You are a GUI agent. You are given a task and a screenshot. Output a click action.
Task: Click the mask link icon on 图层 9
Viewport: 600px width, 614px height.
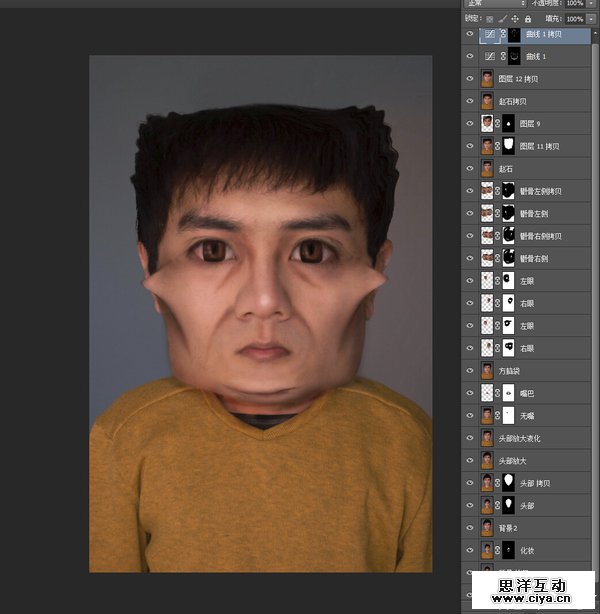click(498, 124)
